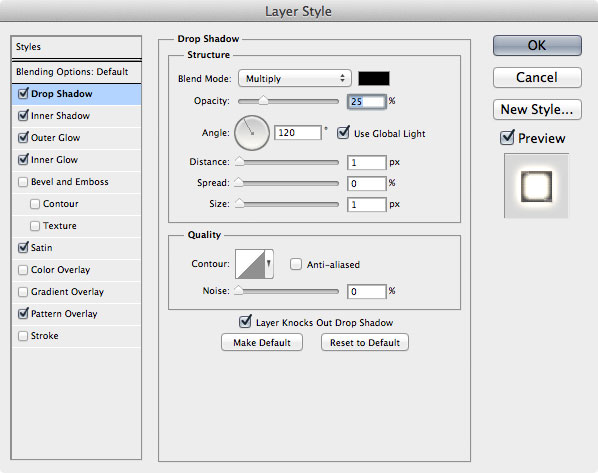Click the Spread slider handle
Image resolution: width=598 pixels, height=473 pixels.
(x=239, y=182)
